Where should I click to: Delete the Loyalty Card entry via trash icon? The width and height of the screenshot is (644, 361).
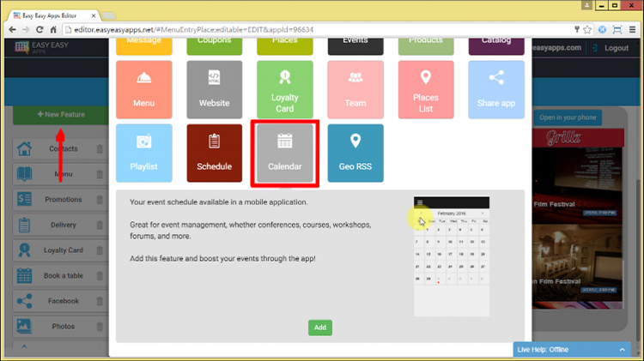point(100,250)
